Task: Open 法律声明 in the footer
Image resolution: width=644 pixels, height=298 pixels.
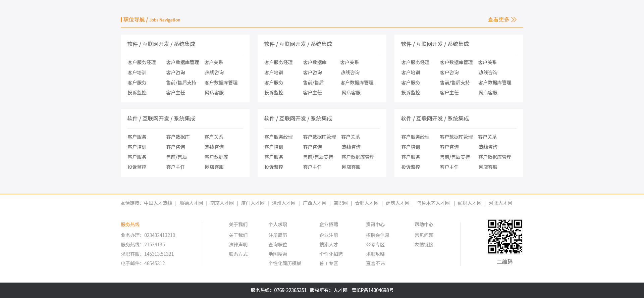Action: point(238,245)
